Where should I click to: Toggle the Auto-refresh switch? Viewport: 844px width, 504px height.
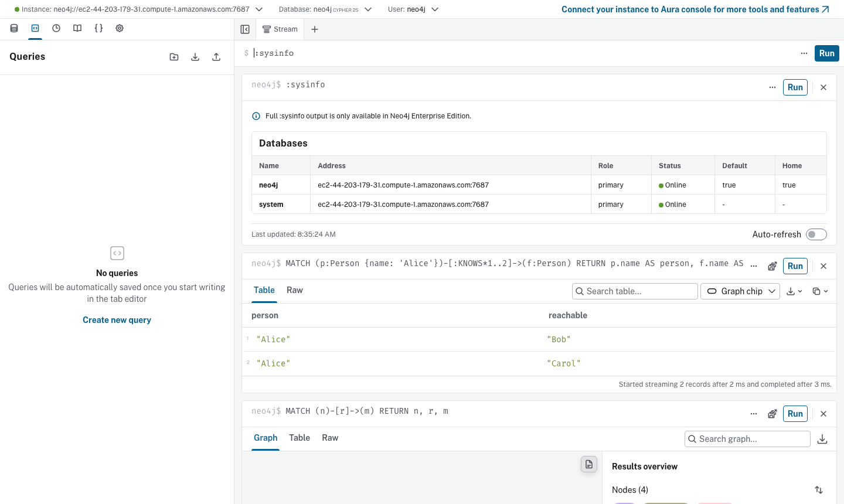click(816, 234)
